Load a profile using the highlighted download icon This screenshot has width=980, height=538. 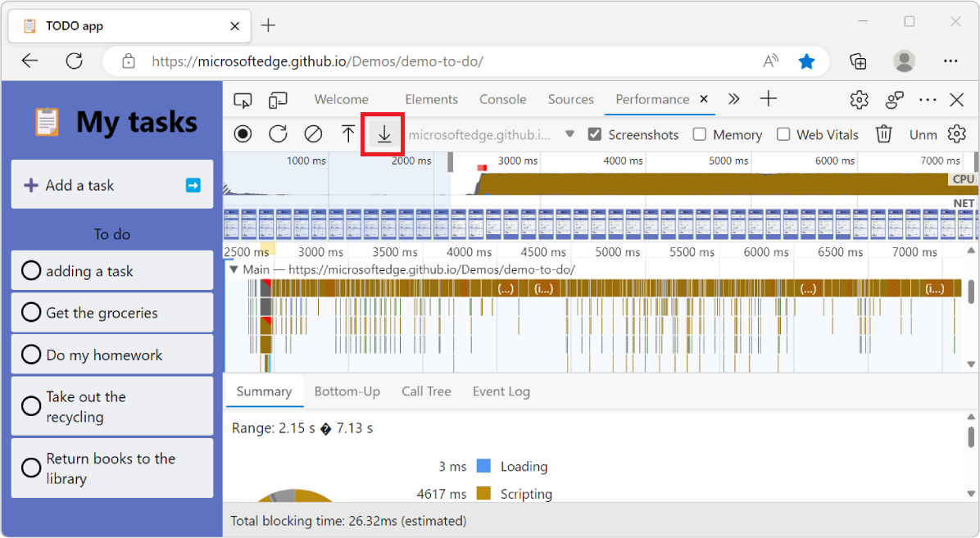click(383, 133)
